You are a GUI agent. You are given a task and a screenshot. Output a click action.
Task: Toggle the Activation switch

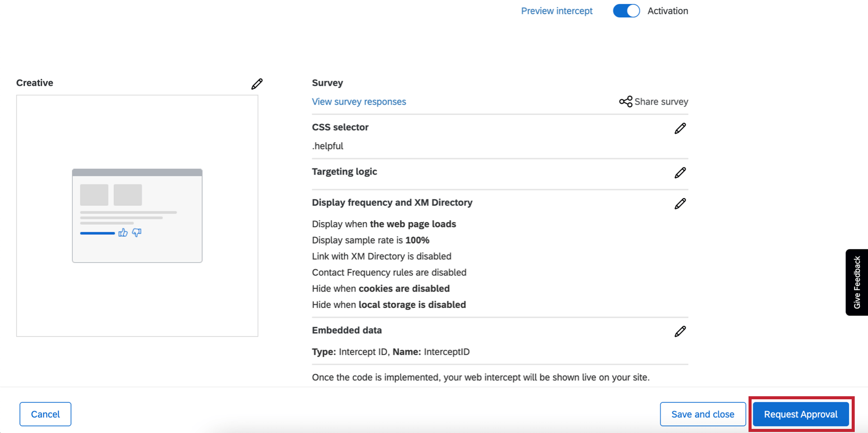(626, 11)
